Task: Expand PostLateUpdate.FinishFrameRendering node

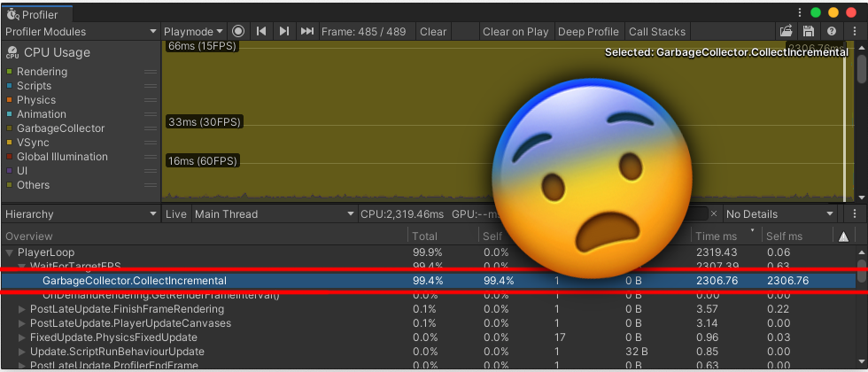Action: click(x=22, y=309)
